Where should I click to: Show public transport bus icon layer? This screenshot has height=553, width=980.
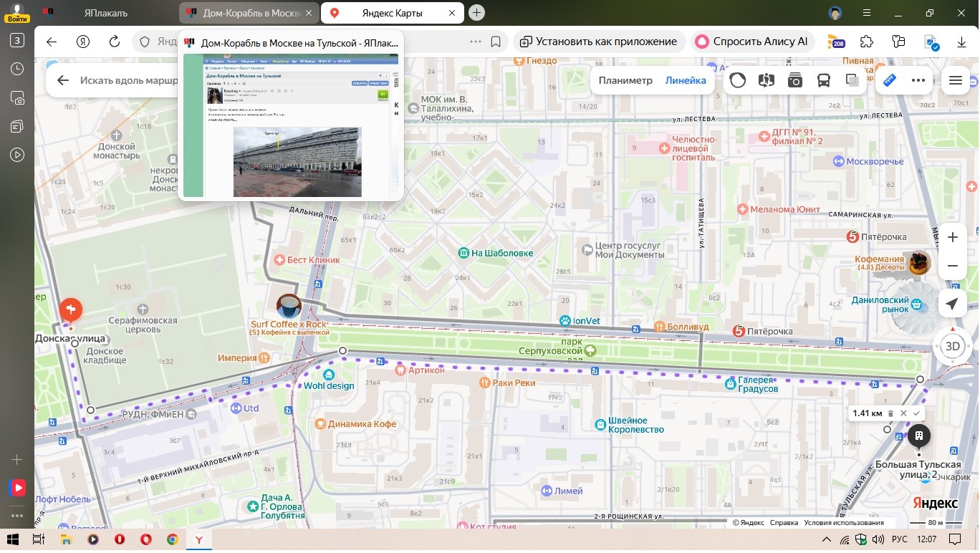tap(824, 80)
